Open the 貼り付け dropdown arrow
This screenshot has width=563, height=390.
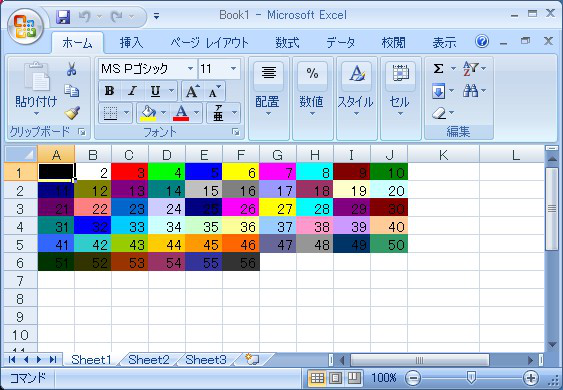36,113
